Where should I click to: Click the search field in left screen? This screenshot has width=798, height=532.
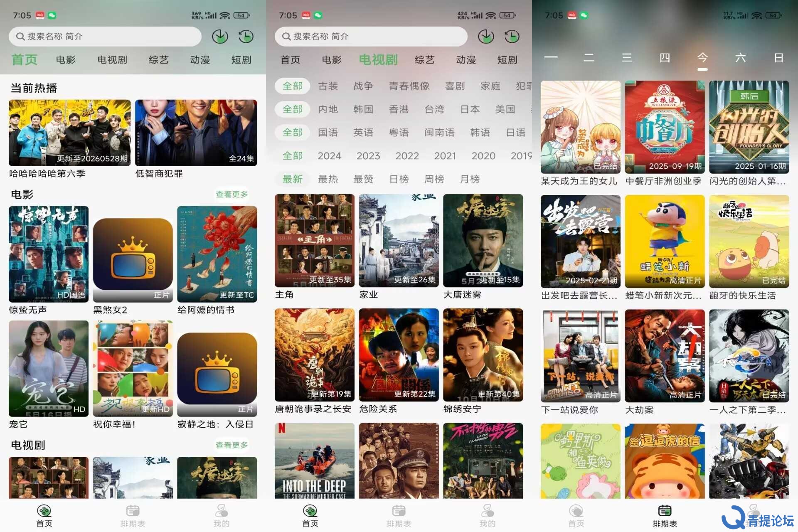105,37
